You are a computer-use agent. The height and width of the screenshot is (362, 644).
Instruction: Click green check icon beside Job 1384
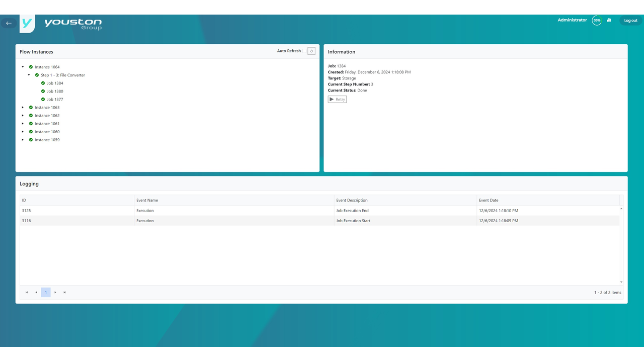click(x=43, y=83)
